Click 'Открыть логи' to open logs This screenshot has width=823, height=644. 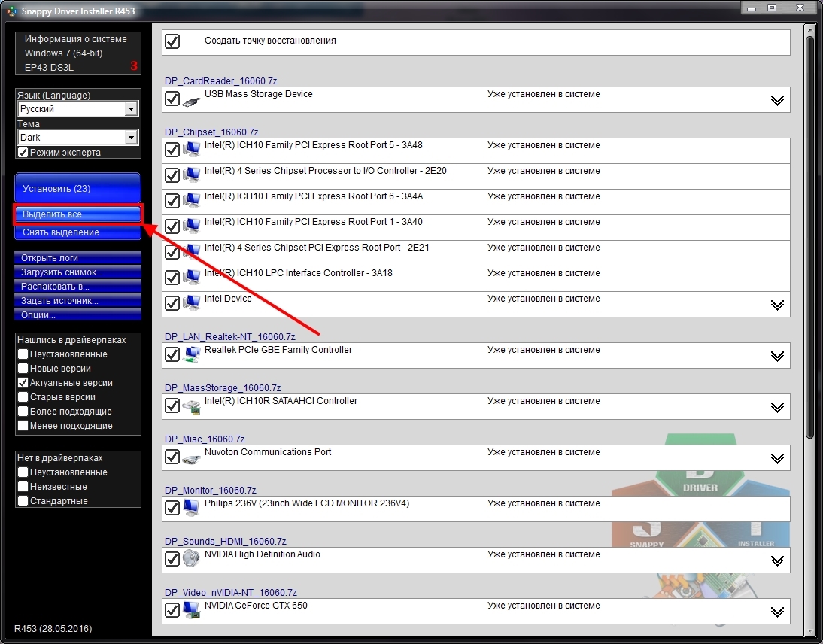click(x=77, y=258)
